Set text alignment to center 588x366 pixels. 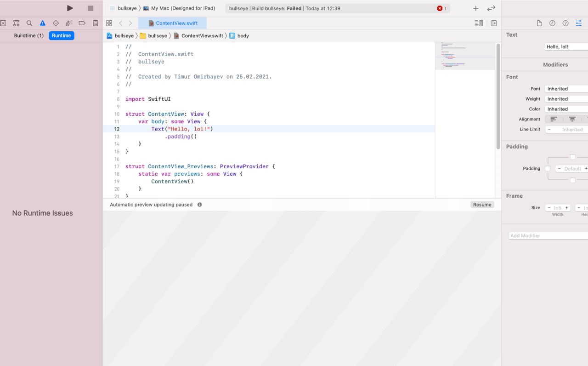(572, 119)
